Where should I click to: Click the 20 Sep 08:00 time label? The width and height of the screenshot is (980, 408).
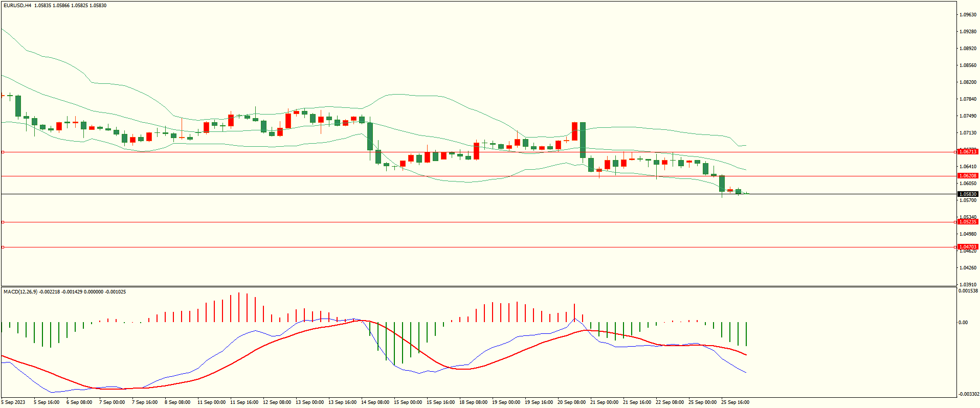coord(571,402)
